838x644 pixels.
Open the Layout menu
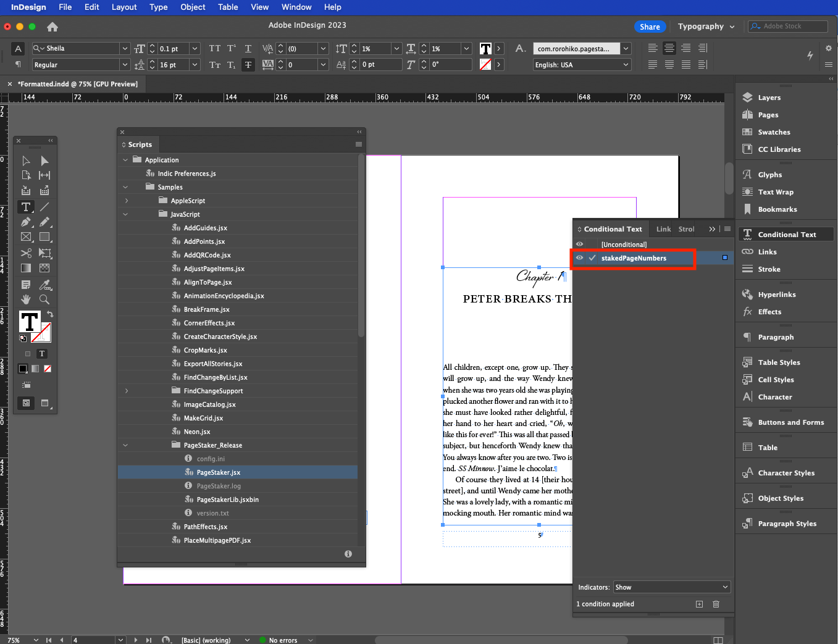pyautogui.click(x=124, y=7)
